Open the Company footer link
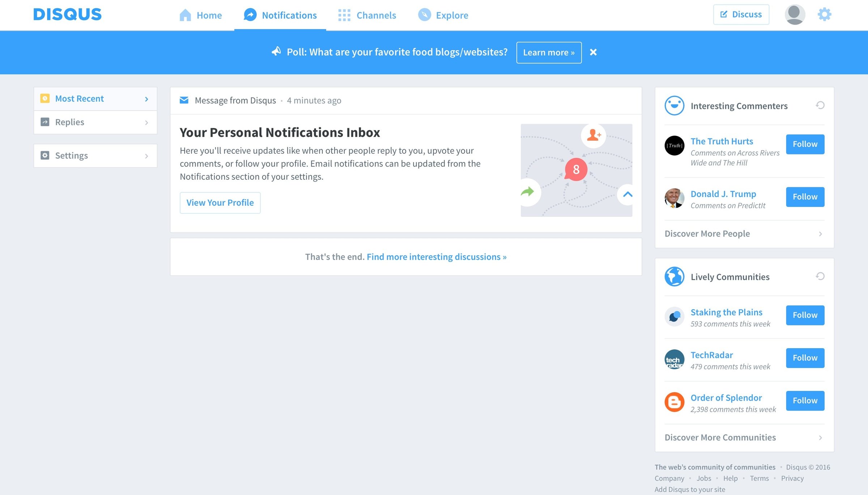Screen dimensions: 868x495 [669, 478]
